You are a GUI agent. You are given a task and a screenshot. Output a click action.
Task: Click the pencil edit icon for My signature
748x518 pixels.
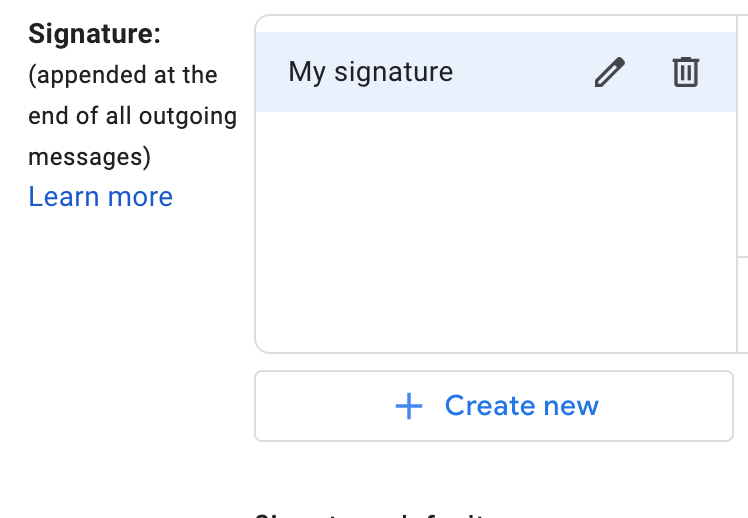tap(609, 72)
